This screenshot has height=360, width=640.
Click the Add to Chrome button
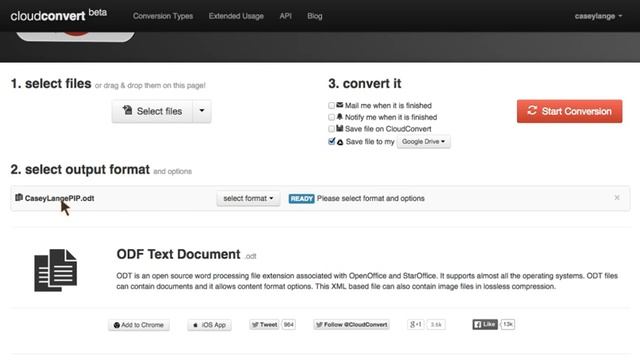[139, 325]
